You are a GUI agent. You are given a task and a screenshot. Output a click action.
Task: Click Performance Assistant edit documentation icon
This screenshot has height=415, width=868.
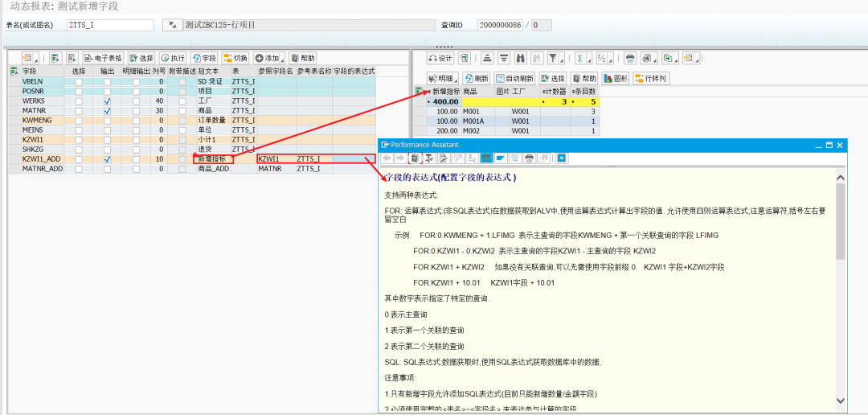pyautogui.click(x=444, y=158)
